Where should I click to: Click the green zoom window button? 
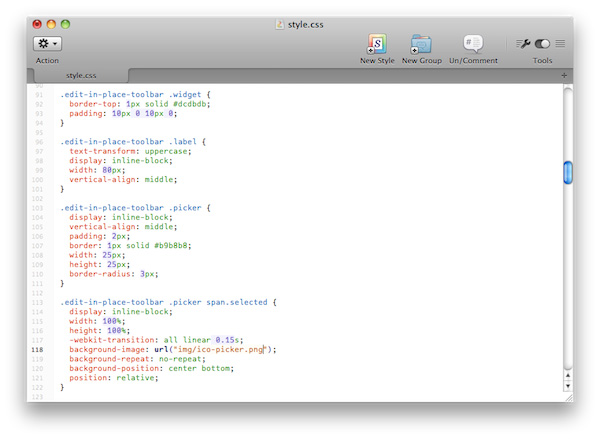point(66,23)
